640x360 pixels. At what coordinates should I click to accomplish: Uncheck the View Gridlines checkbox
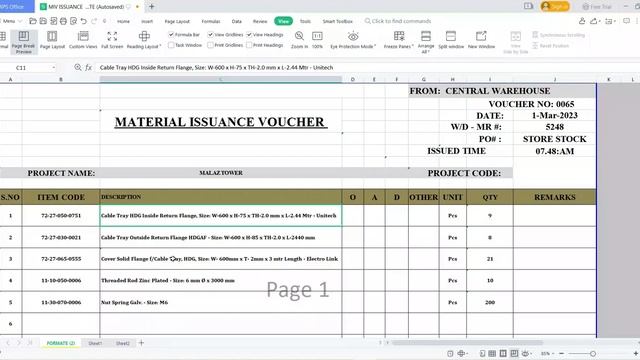(211, 35)
